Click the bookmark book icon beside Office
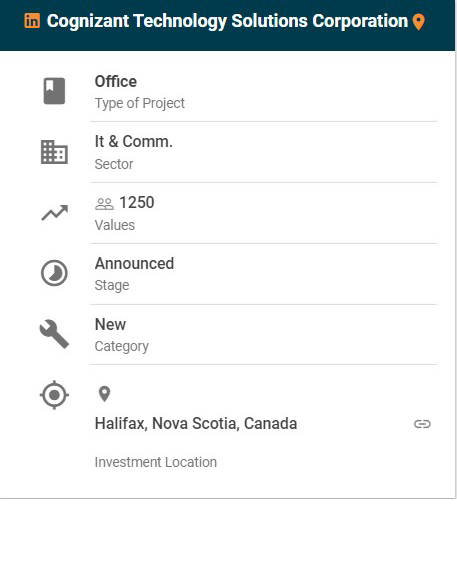 coord(54,91)
